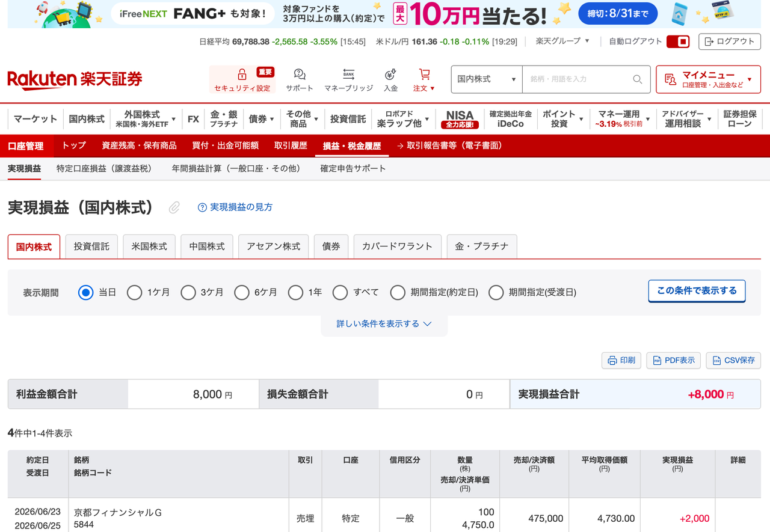Click the 印刷 print button
This screenshot has height=532, width=770.
pos(621,360)
